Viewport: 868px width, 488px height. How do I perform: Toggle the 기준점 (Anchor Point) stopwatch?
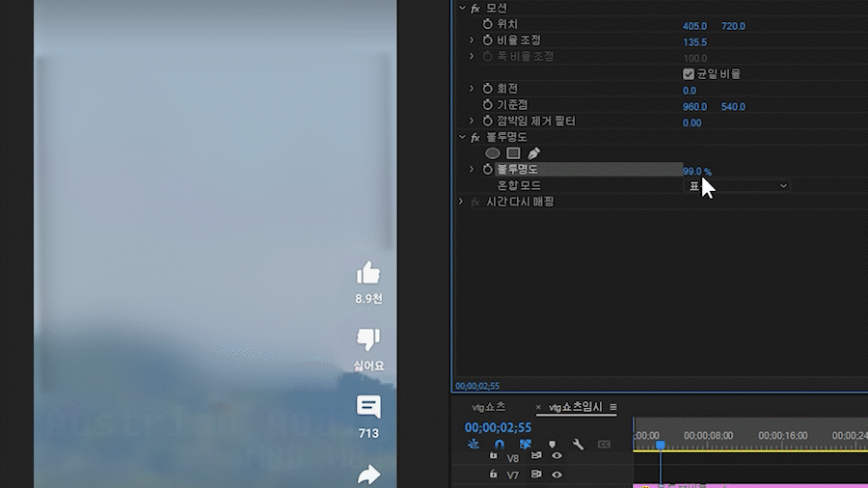click(487, 104)
